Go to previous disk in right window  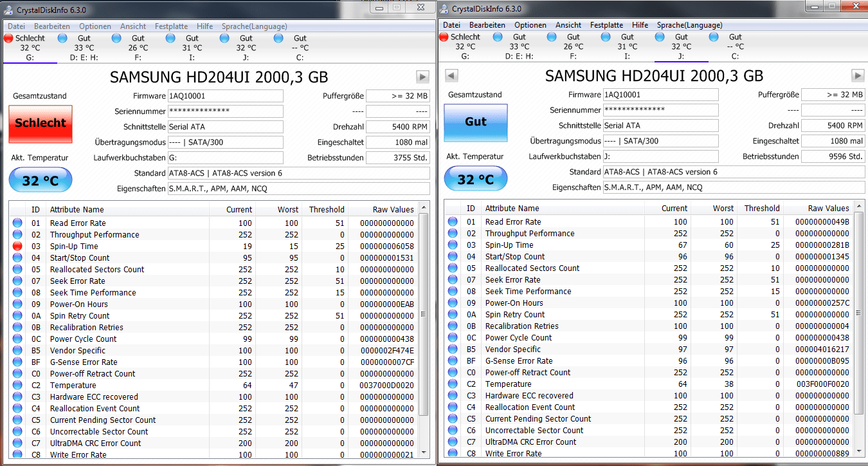[x=451, y=76]
